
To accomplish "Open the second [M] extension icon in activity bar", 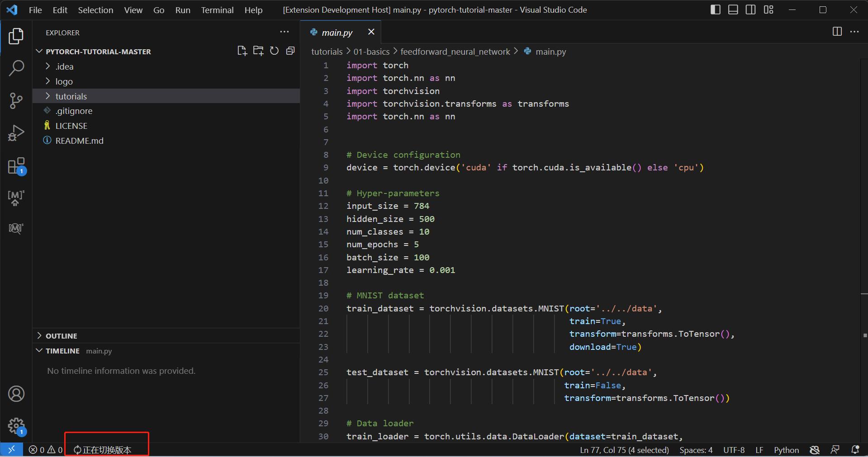I will [x=16, y=228].
